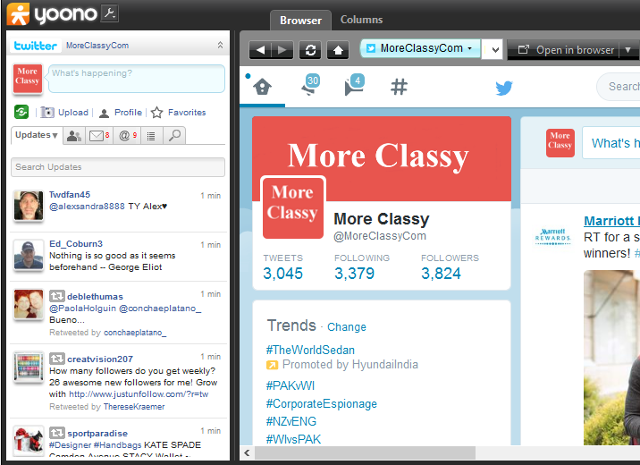Open mentions @ icon with 9
This screenshot has height=465, width=640.
click(x=127, y=136)
